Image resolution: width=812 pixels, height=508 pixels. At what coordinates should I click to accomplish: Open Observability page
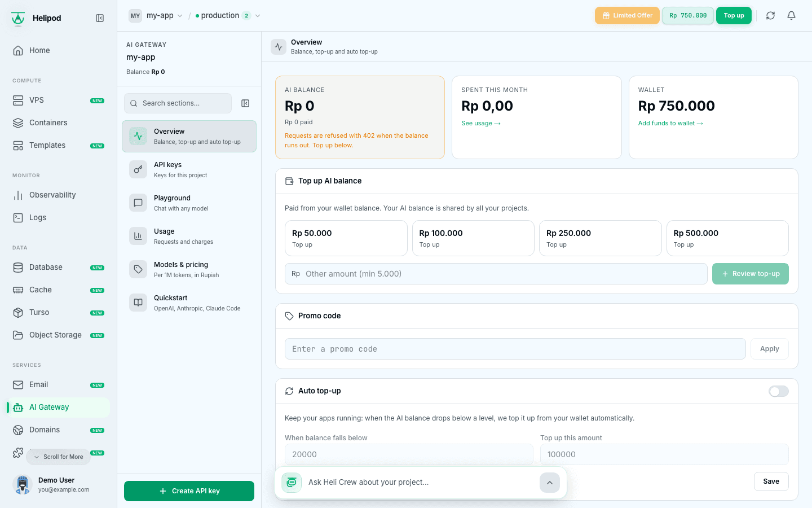[x=59, y=195]
